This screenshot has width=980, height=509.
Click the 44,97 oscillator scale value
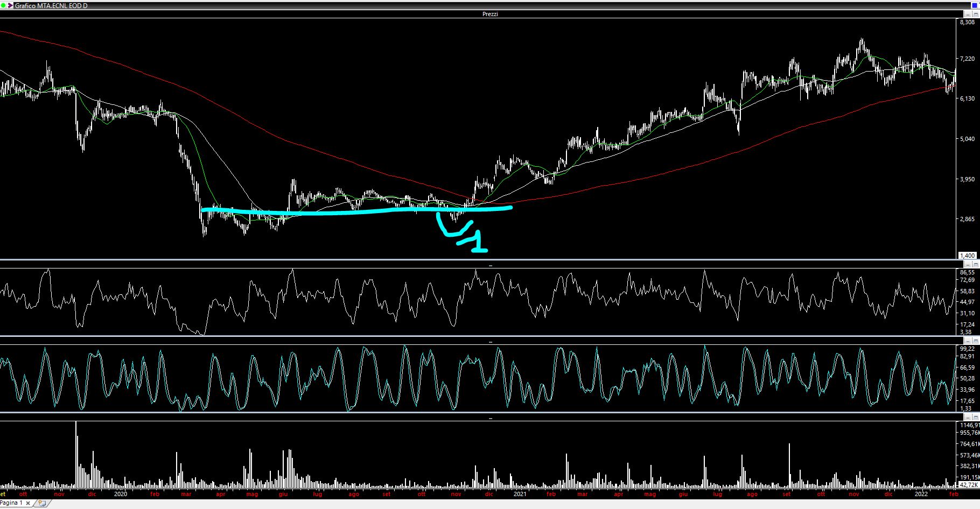pos(967,302)
